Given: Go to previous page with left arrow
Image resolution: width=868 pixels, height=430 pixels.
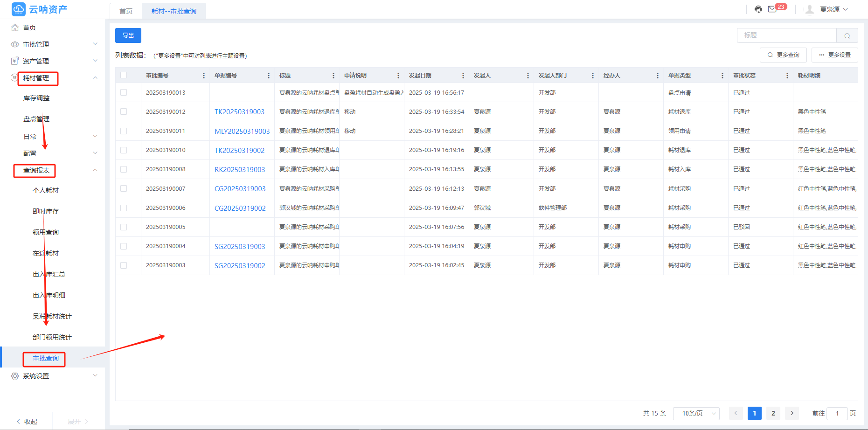Looking at the screenshot, I should [x=736, y=413].
